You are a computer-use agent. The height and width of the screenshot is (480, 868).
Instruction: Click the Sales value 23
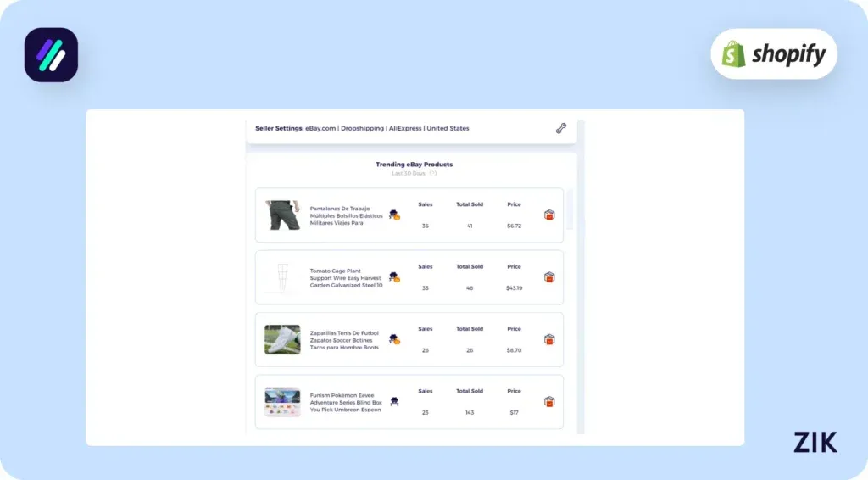pyautogui.click(x=426, y=412)
